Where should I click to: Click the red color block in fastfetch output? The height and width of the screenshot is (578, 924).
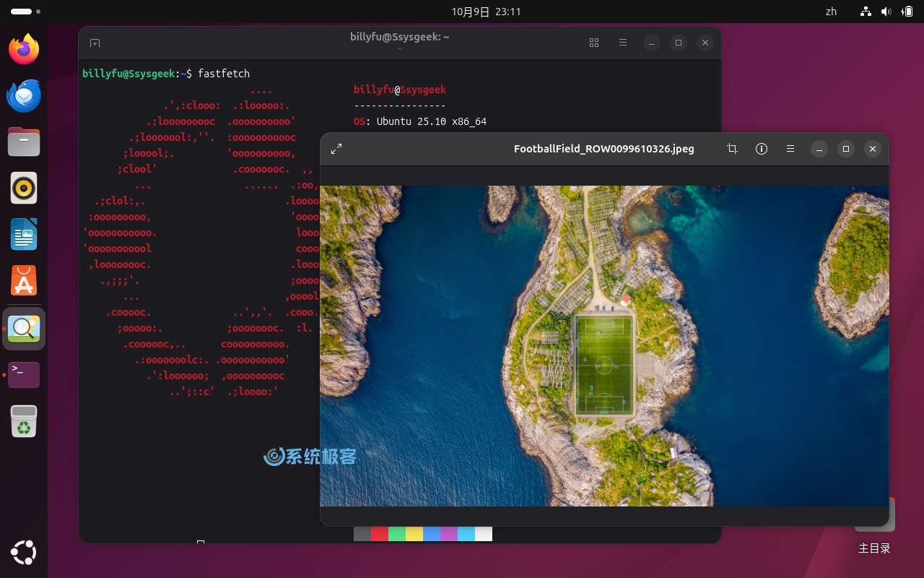click(380, 534)
